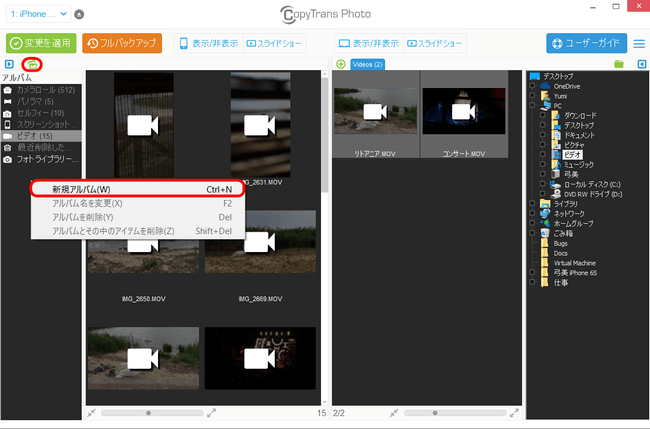
Task: Collapse the PC tree node
Action: click(532, 106)
